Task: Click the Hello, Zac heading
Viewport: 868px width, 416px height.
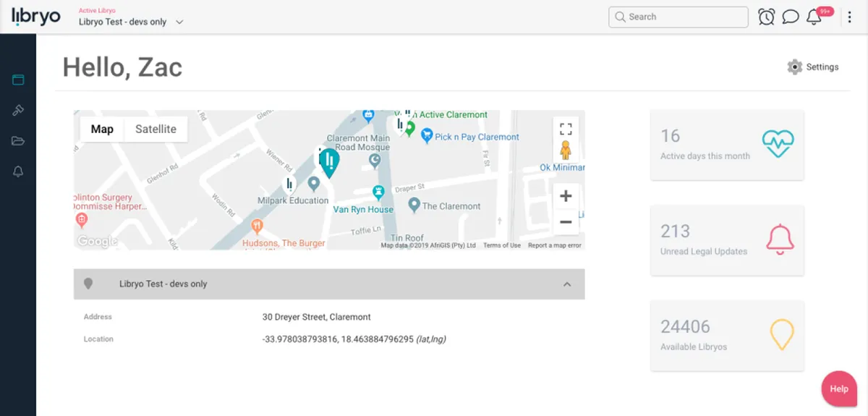Action: pos(122,67)
